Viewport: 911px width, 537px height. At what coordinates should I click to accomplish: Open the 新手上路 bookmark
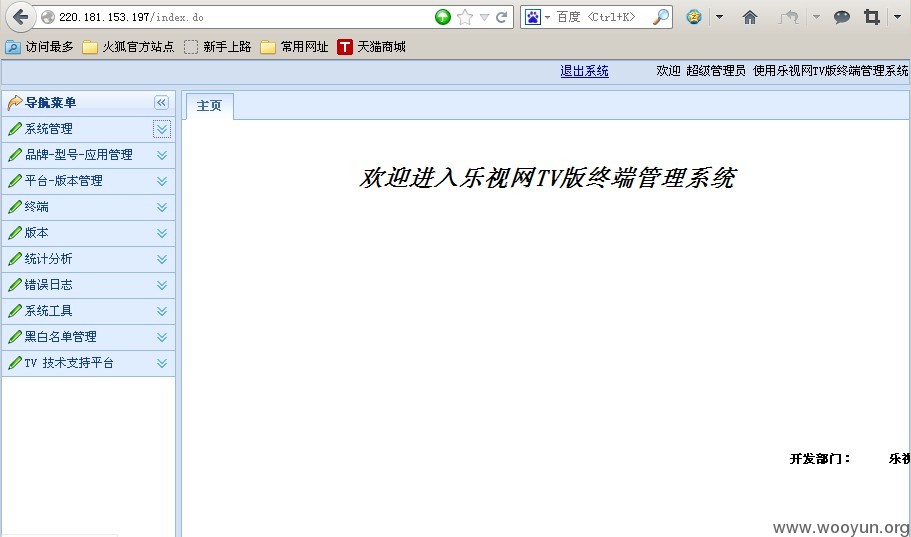(218, 47)
